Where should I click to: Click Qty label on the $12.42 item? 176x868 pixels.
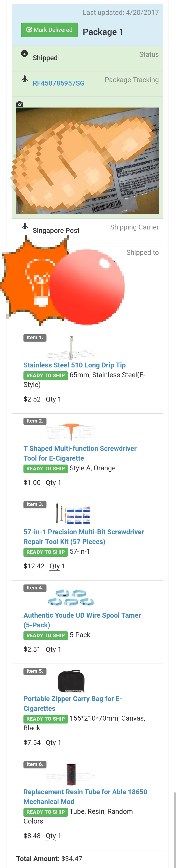point(54,566)
